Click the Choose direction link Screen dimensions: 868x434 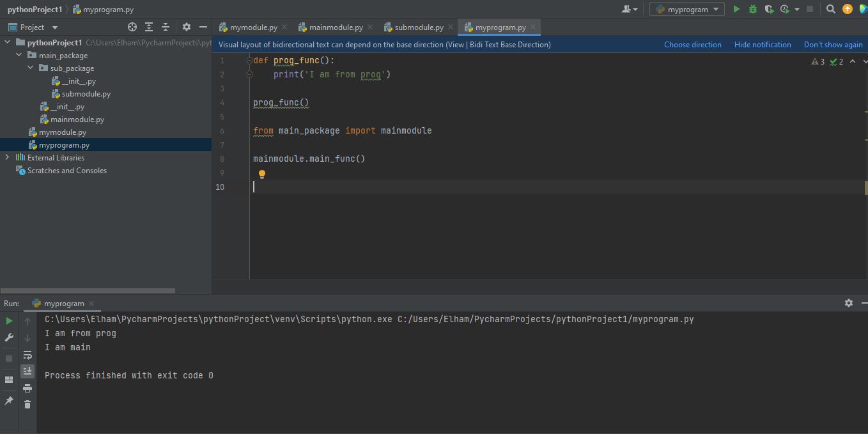692,44
